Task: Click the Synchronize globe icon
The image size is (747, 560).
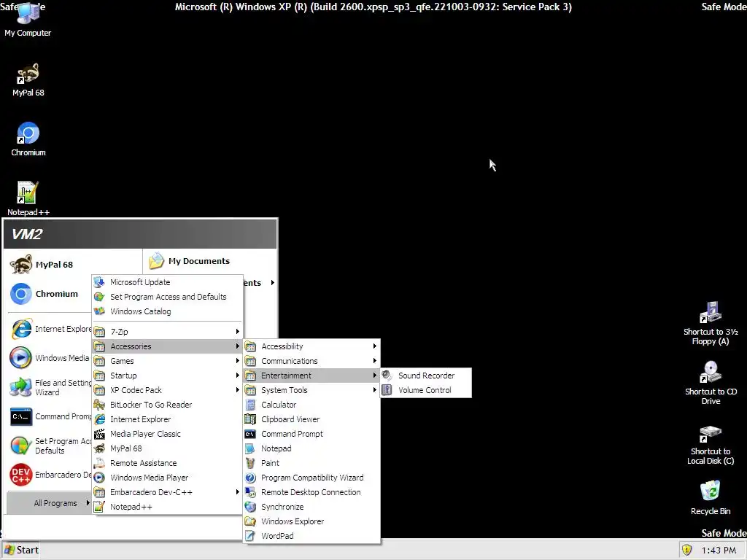Action: point(250,507)
